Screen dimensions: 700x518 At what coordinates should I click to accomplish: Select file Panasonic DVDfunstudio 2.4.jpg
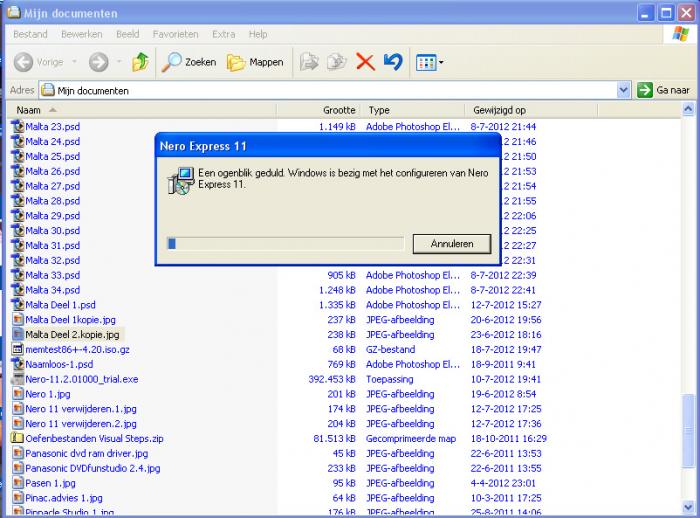click(92, 468)
